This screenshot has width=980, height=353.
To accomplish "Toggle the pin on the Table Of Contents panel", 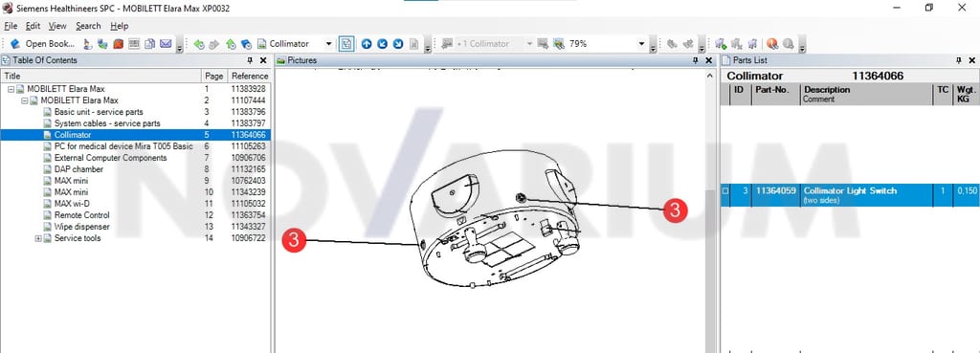I will [250, 60].
